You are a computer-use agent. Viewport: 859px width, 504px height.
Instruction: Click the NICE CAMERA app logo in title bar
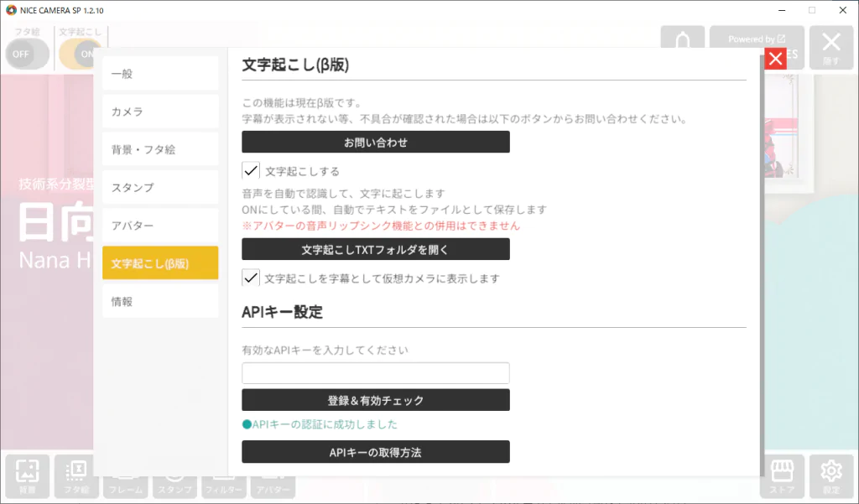pos(11,10)
